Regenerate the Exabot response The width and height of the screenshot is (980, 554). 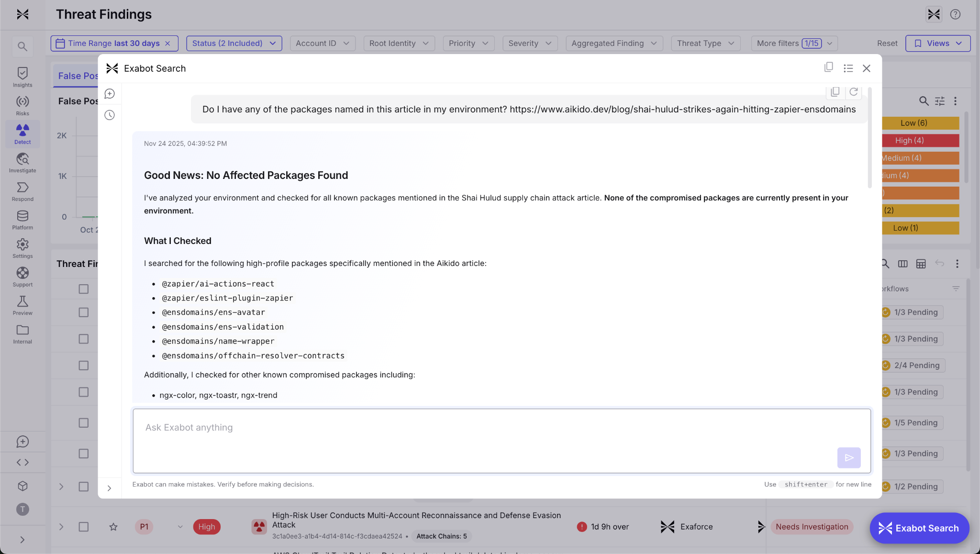point(853,92)
